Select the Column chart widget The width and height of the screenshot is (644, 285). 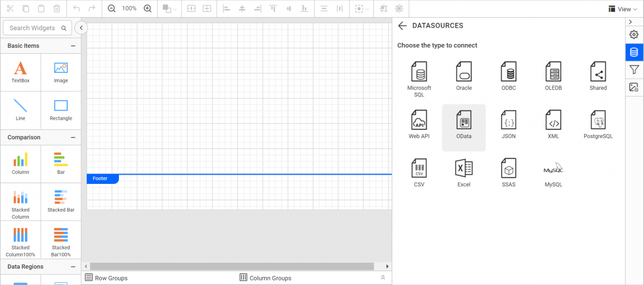pos(20,164)
